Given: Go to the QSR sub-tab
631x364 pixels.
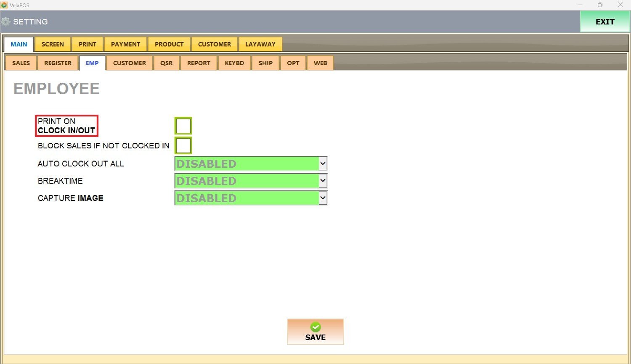Looking at the screenshot, I should pyautogui.click(x=166, y=63).
